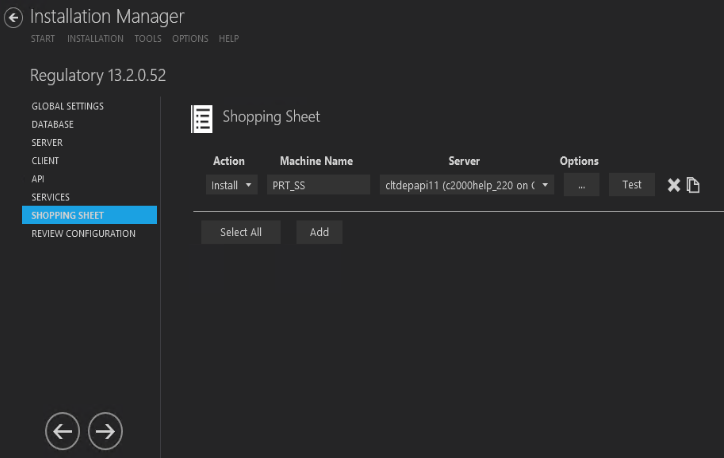Open the Action dropdown showing Install

pos(232,185)
